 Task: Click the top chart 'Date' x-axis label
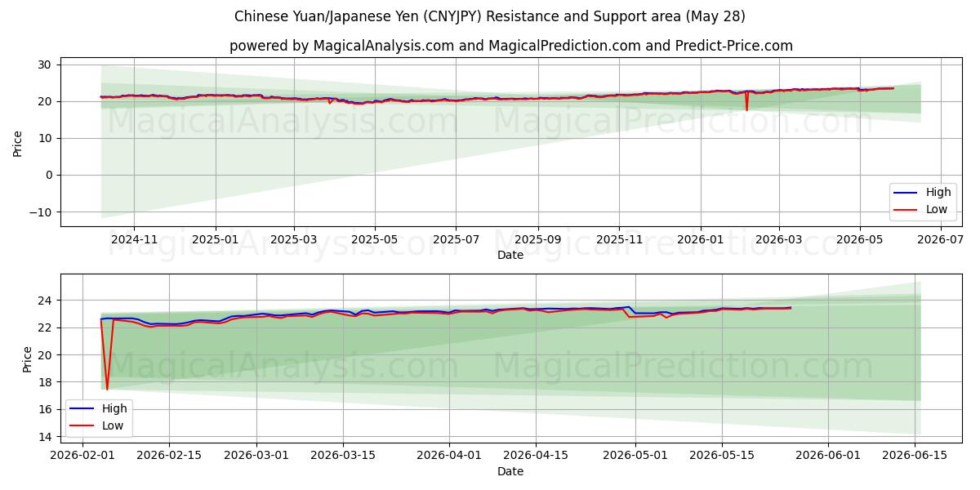pyautogui.click(x=510, y=255)
